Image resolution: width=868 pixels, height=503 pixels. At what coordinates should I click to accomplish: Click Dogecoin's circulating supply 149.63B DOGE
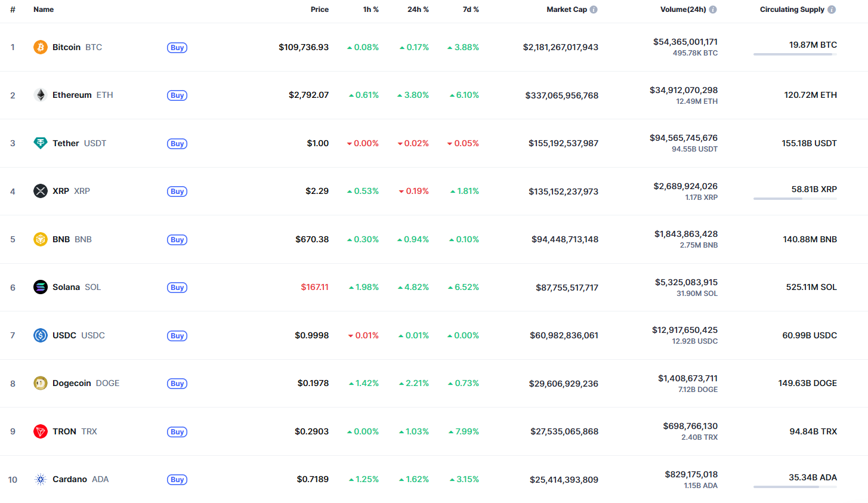click(808, 383)
